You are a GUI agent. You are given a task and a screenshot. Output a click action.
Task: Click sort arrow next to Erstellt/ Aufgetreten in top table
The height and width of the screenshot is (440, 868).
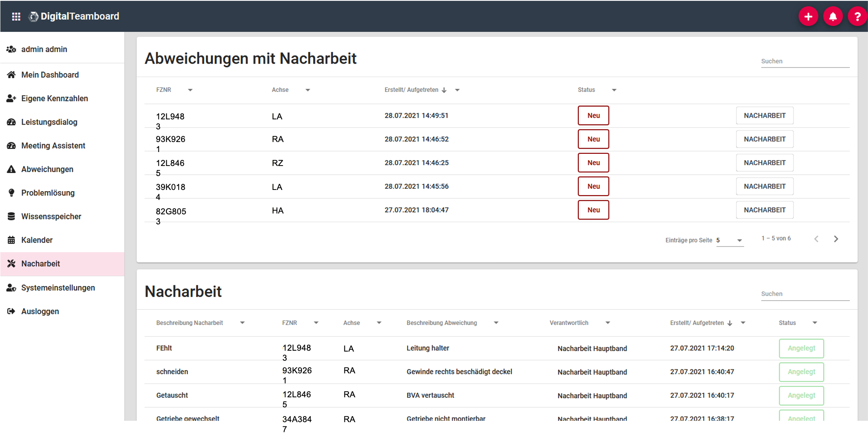(444, 90)
